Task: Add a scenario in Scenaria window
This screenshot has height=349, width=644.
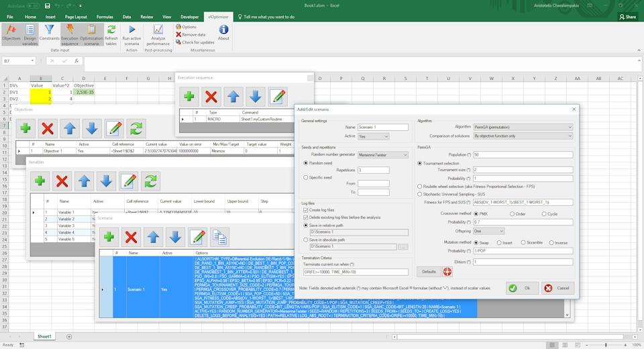Action: 109,237
